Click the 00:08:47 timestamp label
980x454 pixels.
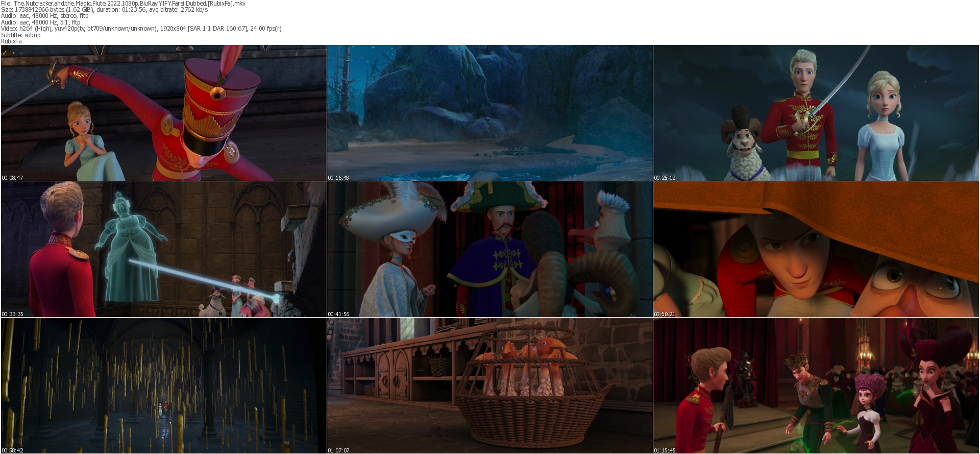(12, 178)
